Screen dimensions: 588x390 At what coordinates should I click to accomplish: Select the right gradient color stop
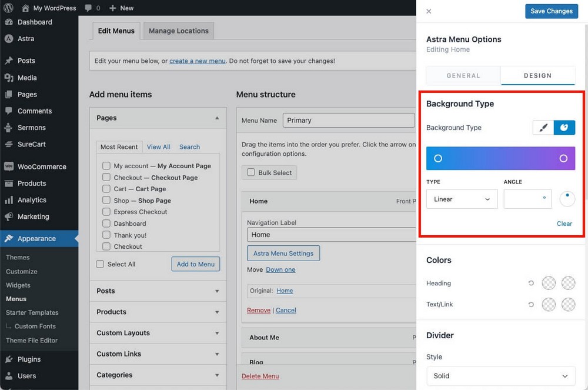563,158
